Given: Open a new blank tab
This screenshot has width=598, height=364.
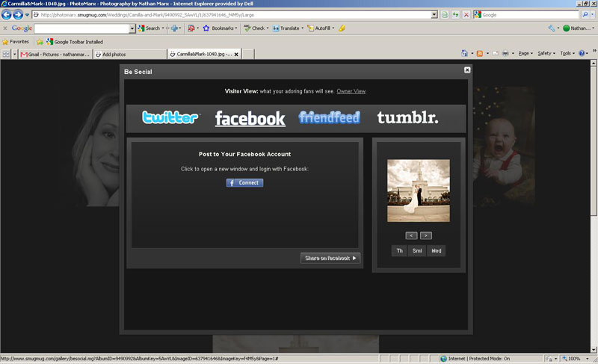Looking at the screenshot, I should [x=248, y=54].
